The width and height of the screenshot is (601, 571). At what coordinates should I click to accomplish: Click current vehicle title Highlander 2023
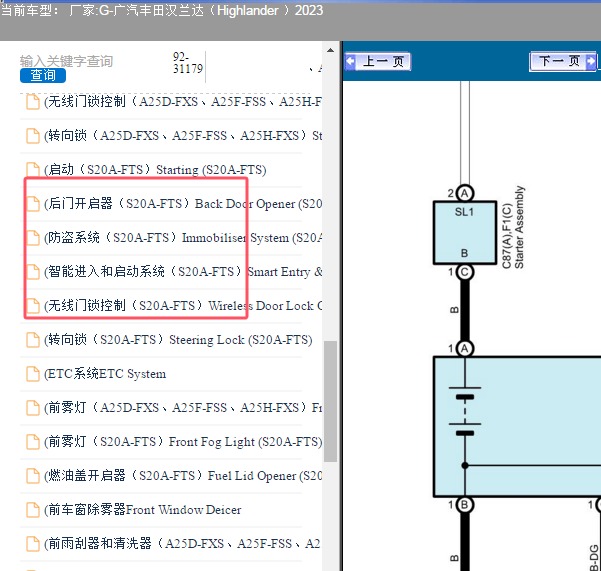pyautogui.click(x=162, y=10)
